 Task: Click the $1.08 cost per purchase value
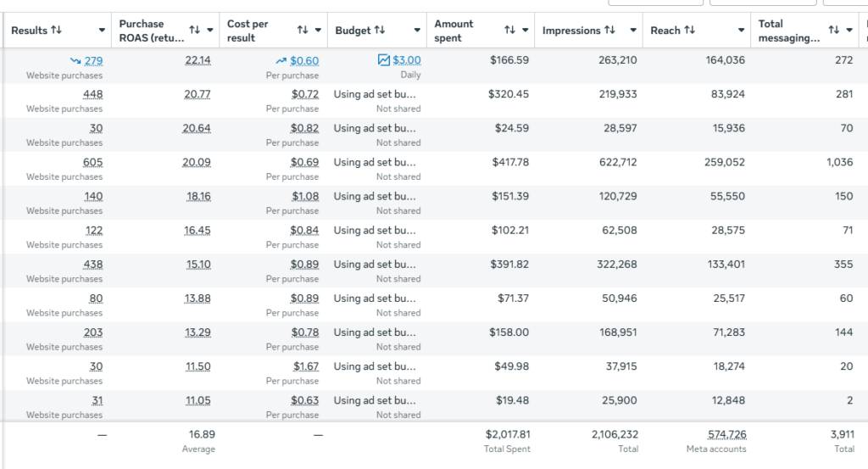[x=305, y=197]
